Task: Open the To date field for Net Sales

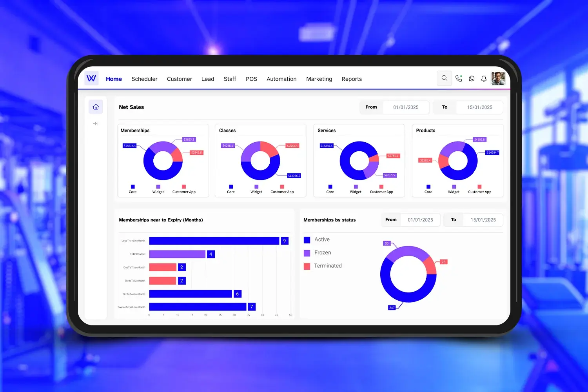Action: tap(479, 107)
